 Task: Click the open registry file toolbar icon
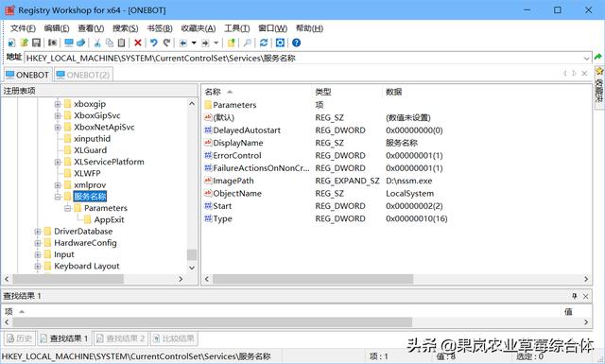[x=24, y=43]
